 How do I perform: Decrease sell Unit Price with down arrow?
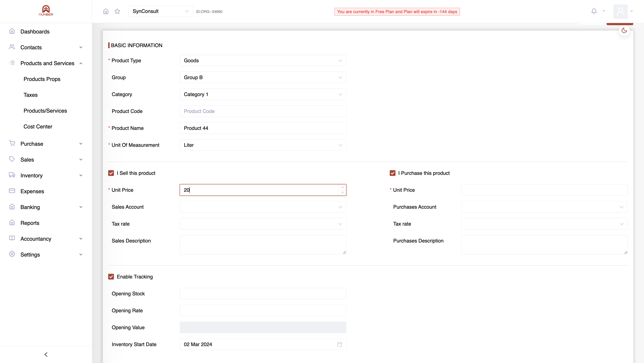coord(342,192)
